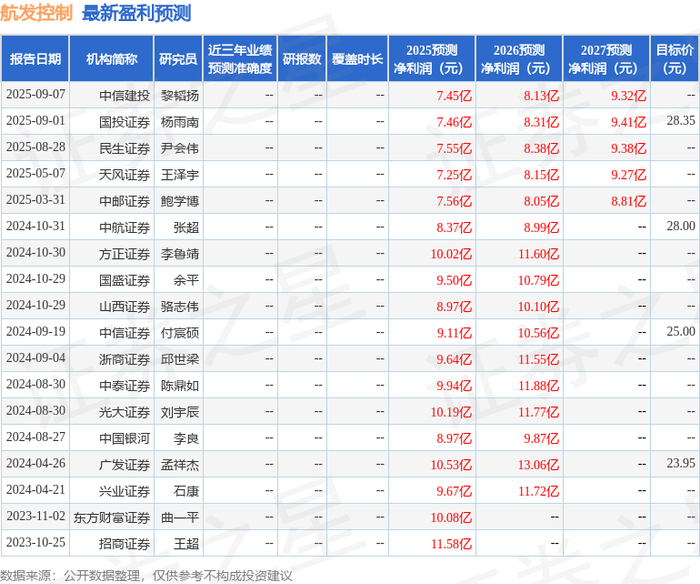Image resolution: width=700 pixels, height=584 pixels.
Task: Click 10.02亿 forecast value
Action: click(451, 254)
